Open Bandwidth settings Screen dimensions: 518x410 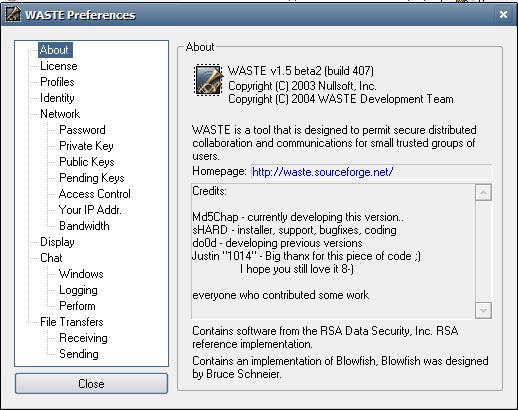point(84,226)
